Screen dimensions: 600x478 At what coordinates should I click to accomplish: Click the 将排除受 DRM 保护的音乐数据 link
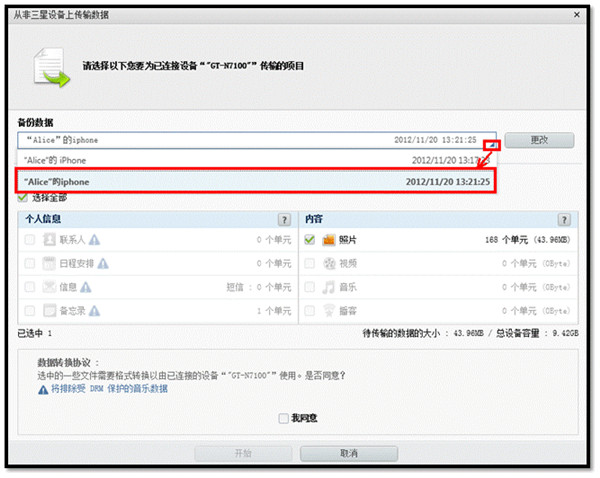109,389
